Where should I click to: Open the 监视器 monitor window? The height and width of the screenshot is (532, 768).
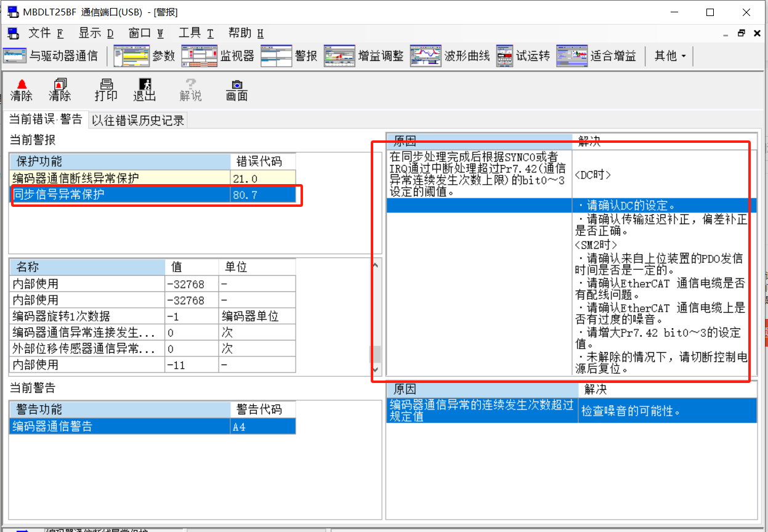click(x=217, y=56)
